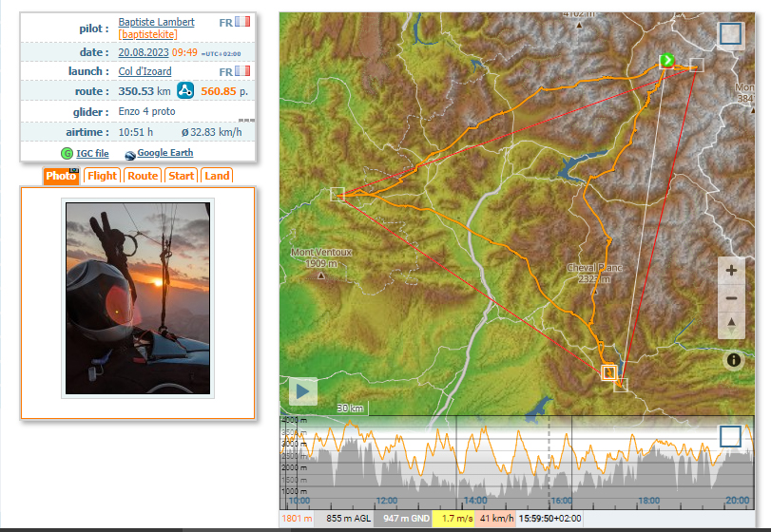Click the Mont Ventoux map label
Image resolution: width=771 pixels, height=532 pixels.
pos(321,257)
